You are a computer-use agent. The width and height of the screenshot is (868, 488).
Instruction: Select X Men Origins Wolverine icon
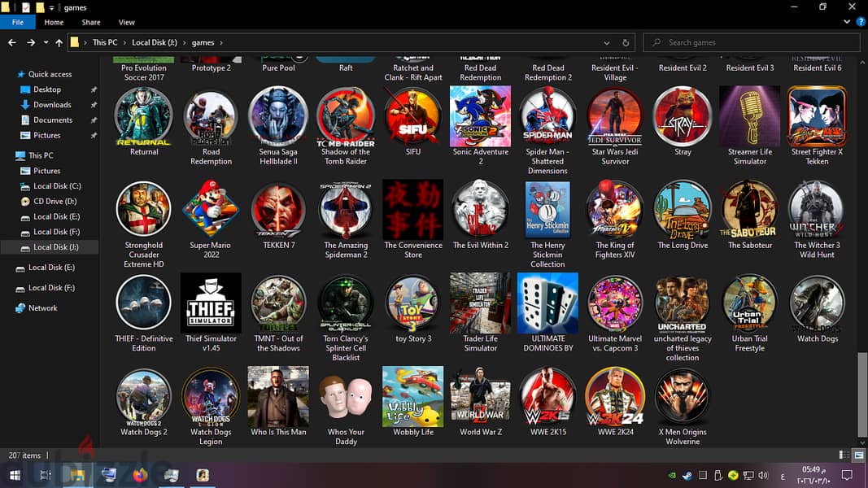[x=683, y=396]
